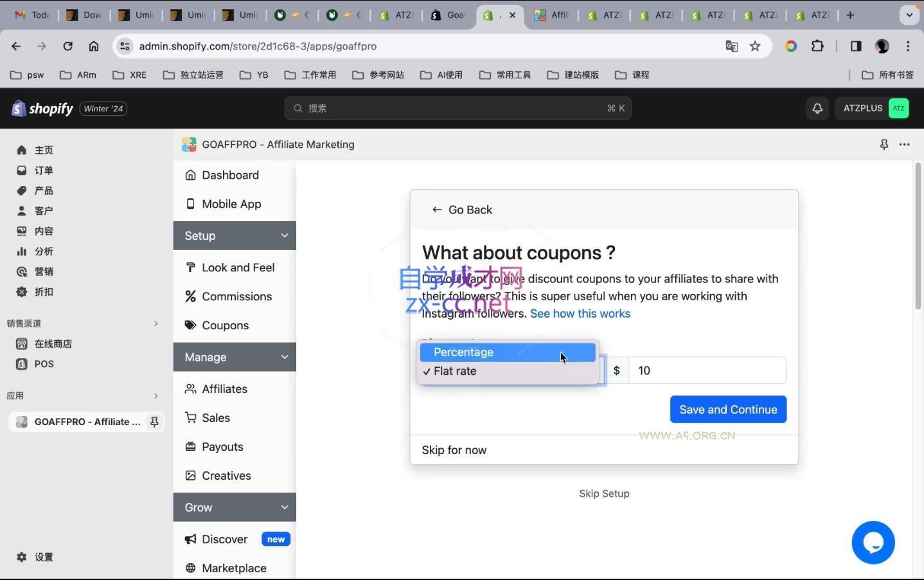
Task: Unpin GOAFFPRO app in left sidebar
Action: coord(154,422)
